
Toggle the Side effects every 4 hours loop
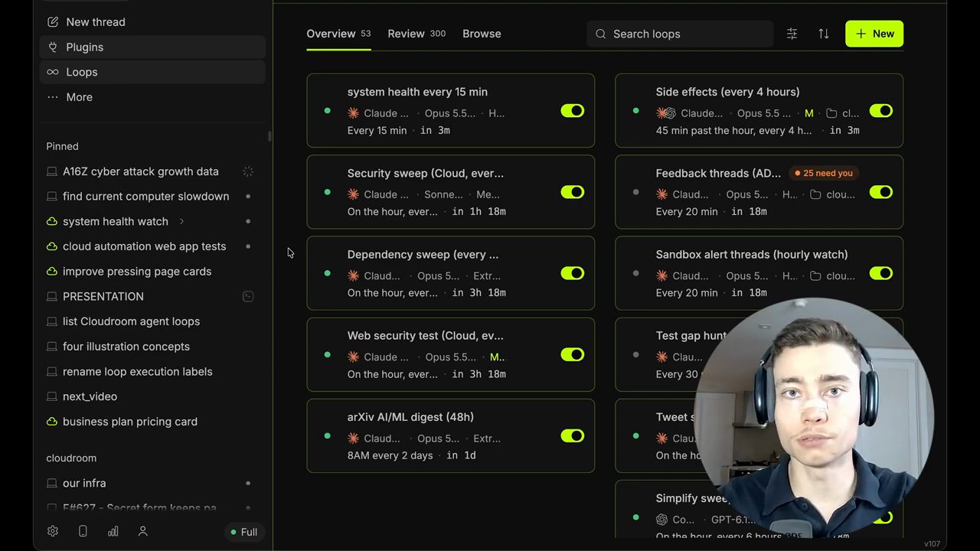coord(880,111)
